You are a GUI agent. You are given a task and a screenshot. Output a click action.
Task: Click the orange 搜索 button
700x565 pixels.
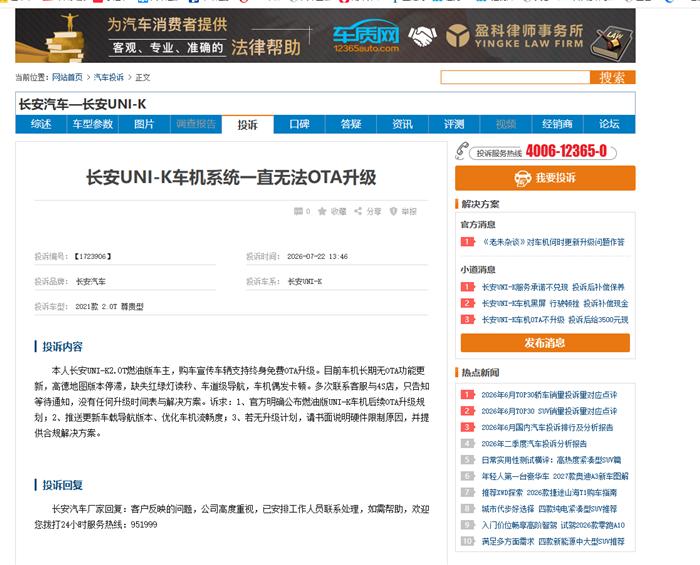click(x=612, y=77)
